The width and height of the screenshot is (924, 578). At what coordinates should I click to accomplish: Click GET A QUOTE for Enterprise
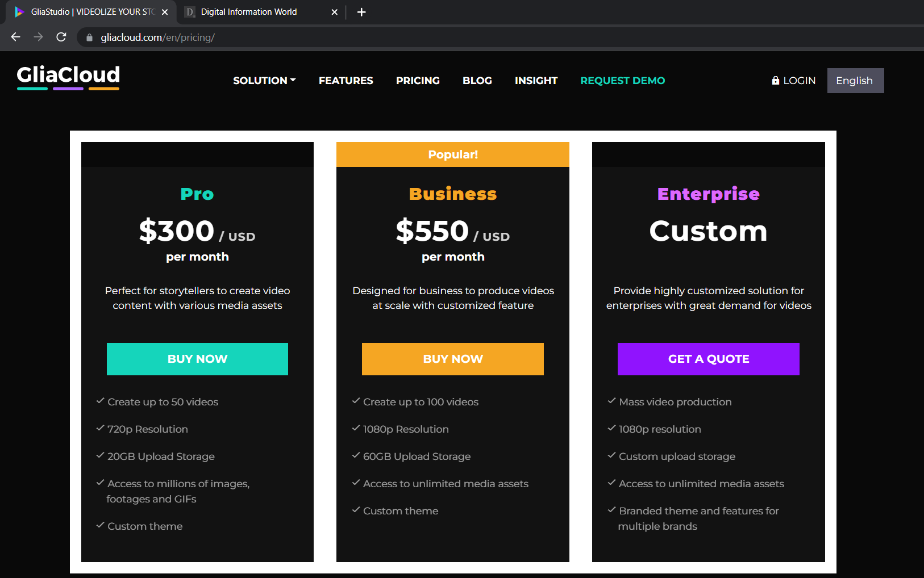click(709, 359)
